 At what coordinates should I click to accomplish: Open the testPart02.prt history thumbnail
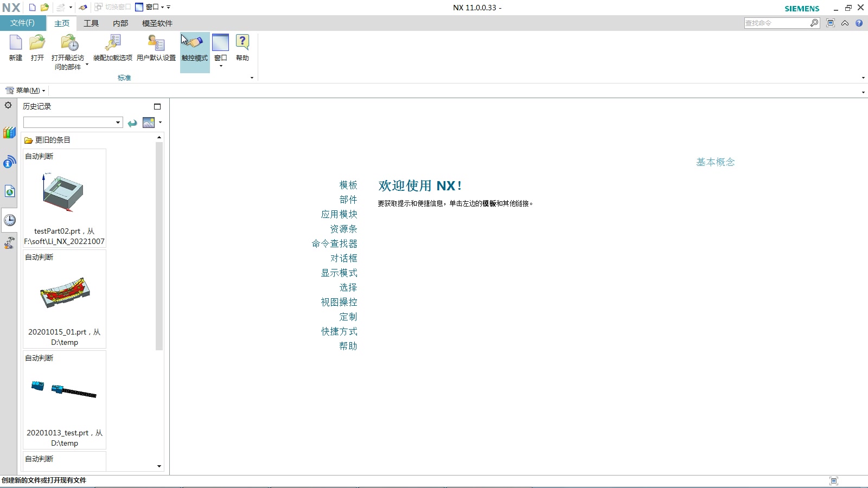[65, 198]
